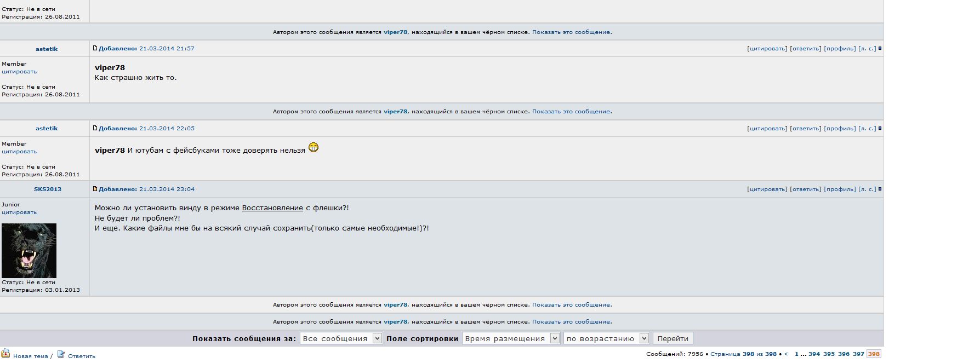Open the Все сообщения dropdown
The width and height of the screenshot is (980, 363).
click(340, 338)
